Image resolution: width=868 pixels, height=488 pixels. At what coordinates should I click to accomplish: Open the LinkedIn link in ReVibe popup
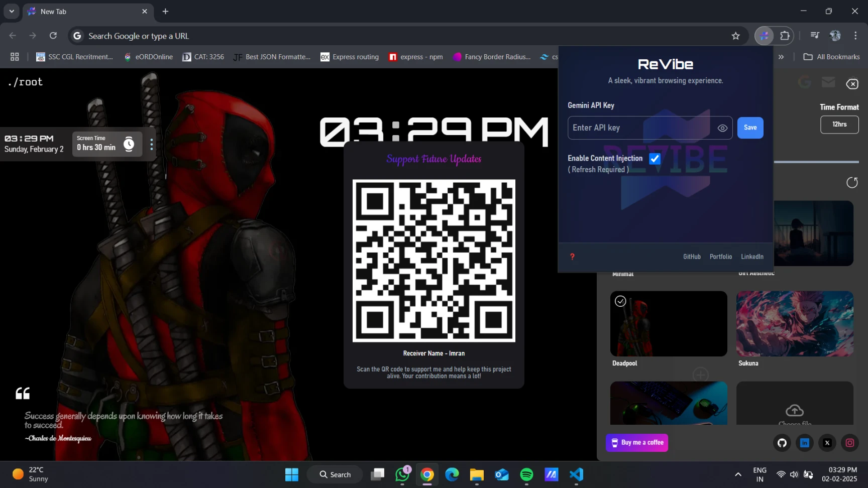click(x=752, y=257)
